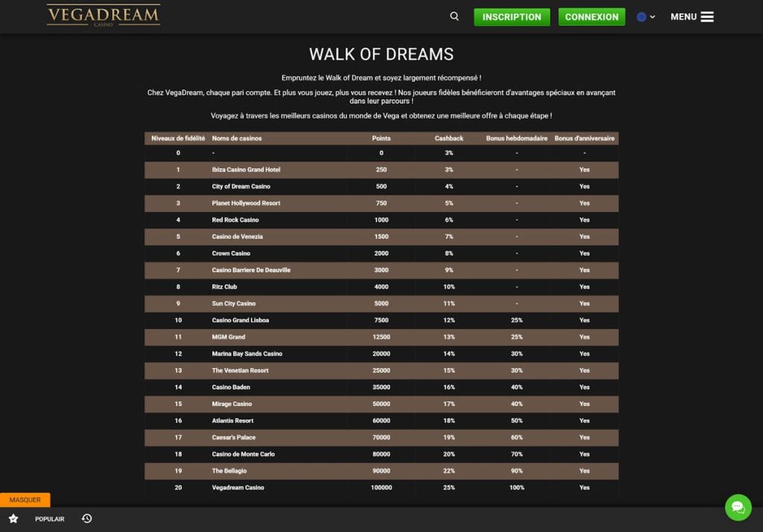This screenshot has height=532, width=763.
Task: Click the 'Mirage Casino' cell
Action: pyautogui.click(x=232, y=404)
